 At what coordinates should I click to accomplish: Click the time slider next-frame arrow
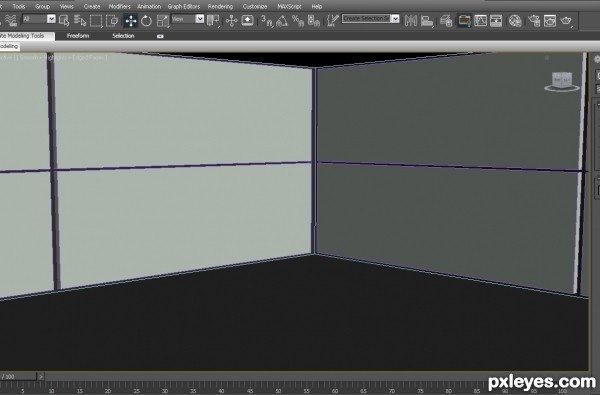coord(41,377)
